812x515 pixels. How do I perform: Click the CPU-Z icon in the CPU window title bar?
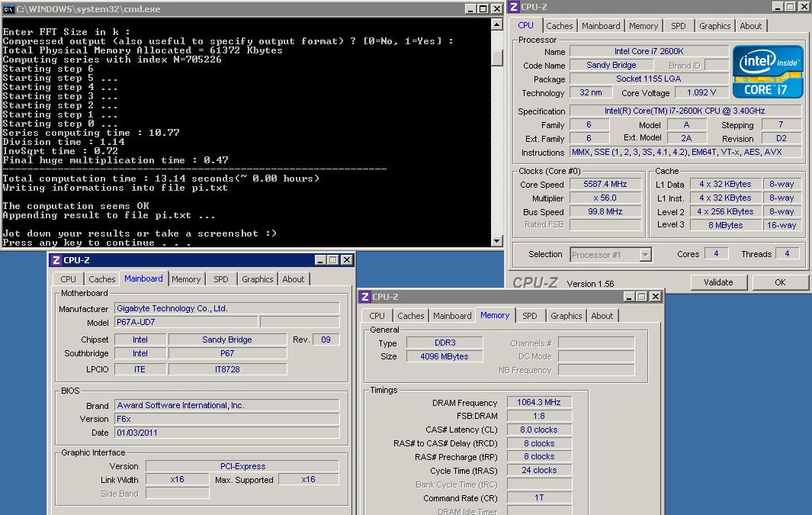click(514, 7)
